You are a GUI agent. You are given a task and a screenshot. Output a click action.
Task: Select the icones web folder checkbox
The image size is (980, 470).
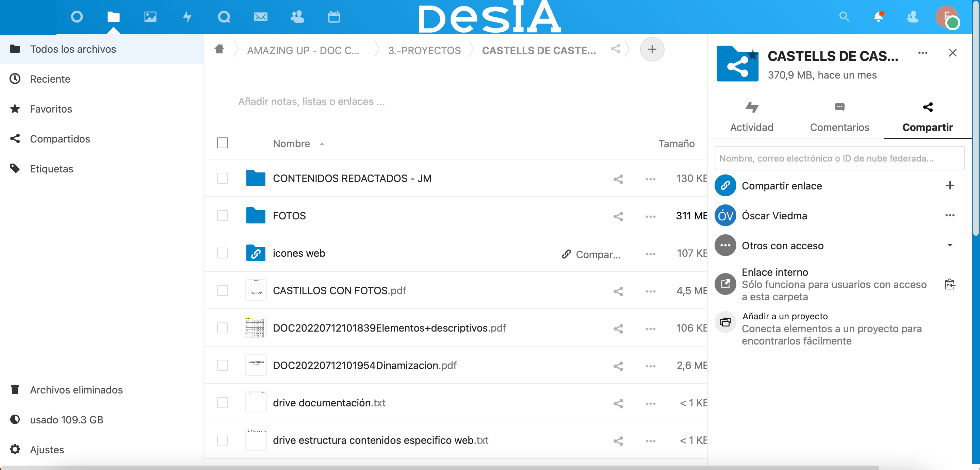pyautogui.click(x=223, y=253)
